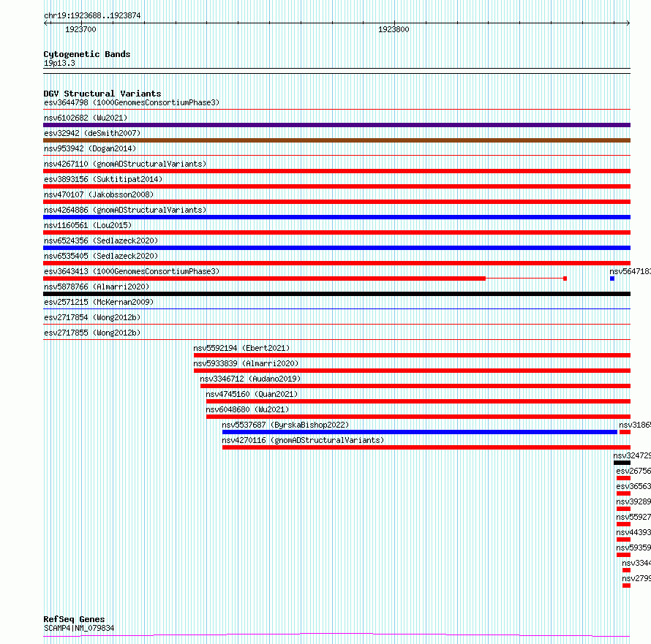The width and height of the screenshot is (651, 644).
Task: Open variant nsv5537687 (ByrskaBishop2022) label
Action: pos(285,425)
